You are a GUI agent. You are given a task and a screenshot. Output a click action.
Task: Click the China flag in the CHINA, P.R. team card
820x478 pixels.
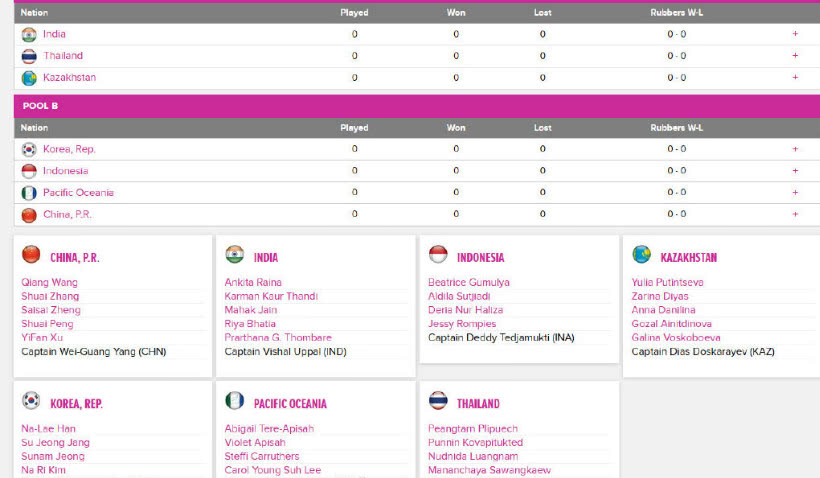[x=31, y=254]
